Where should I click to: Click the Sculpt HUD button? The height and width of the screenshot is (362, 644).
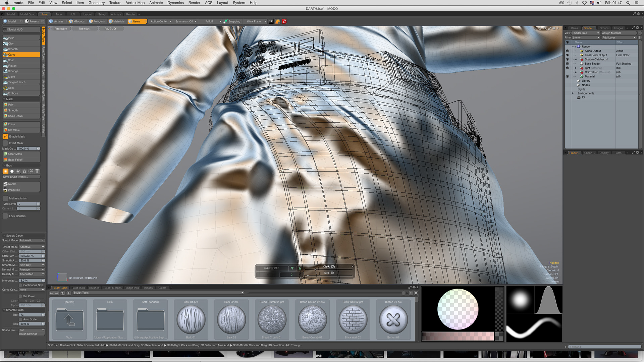(21, 29)
